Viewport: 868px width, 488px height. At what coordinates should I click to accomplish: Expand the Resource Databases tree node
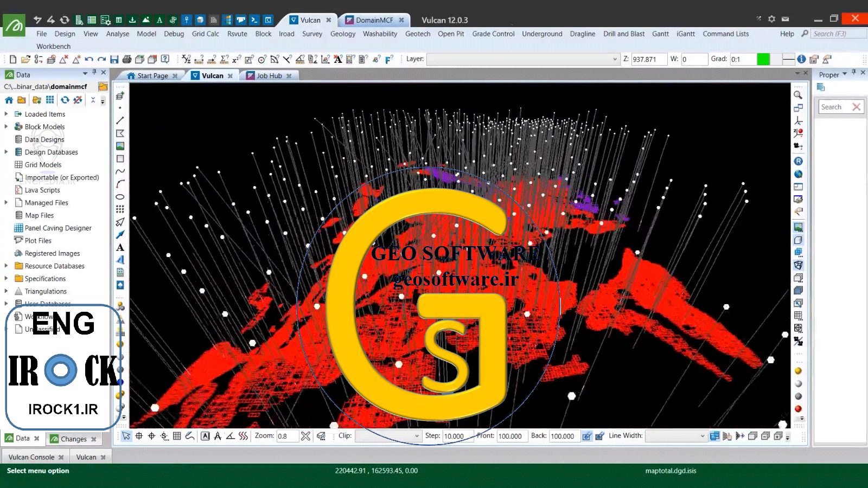coord(6,266)
